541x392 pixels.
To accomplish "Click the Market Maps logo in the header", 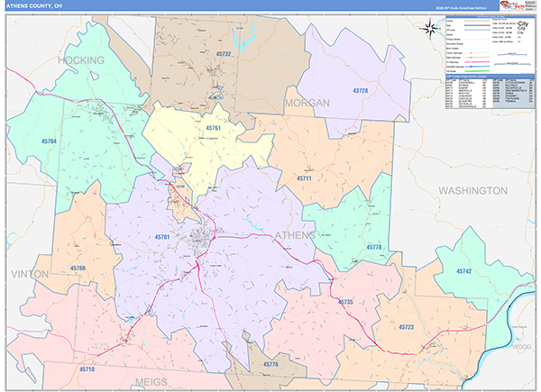I will point(512,5).
